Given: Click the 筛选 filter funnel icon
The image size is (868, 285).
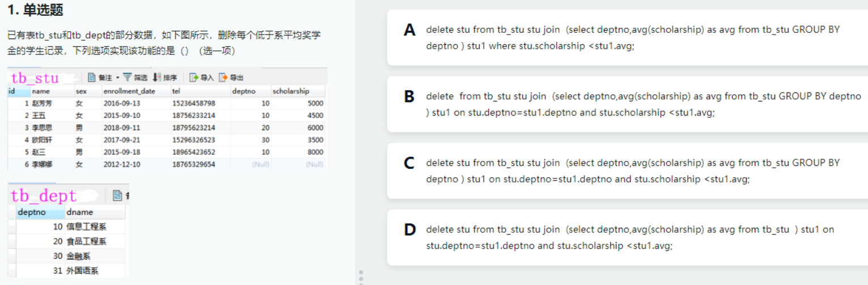Looking at the screenshot, I should pos(127,78).
